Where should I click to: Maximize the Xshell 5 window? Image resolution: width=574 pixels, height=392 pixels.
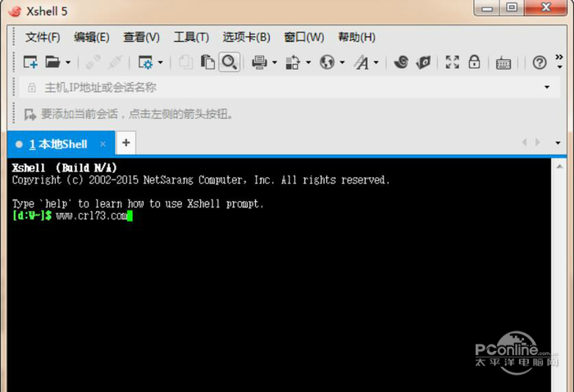[x=512, y=7]
